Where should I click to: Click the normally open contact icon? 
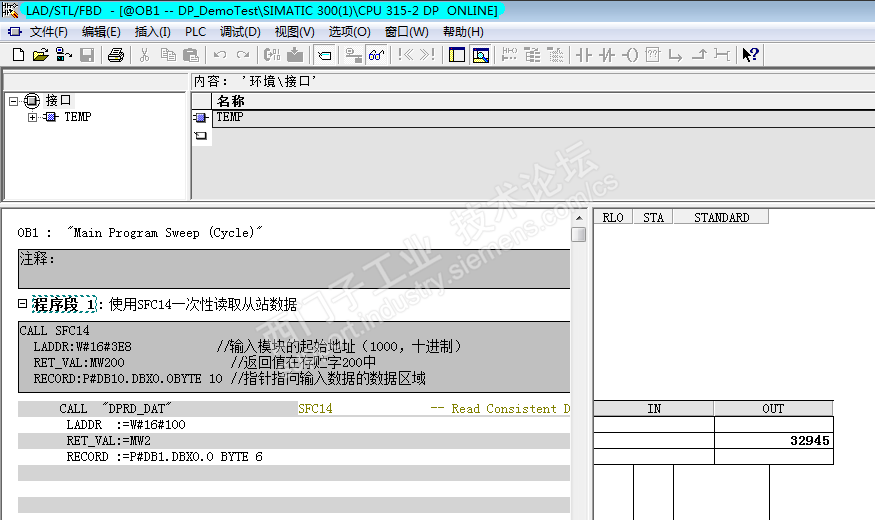click(584, 55)
